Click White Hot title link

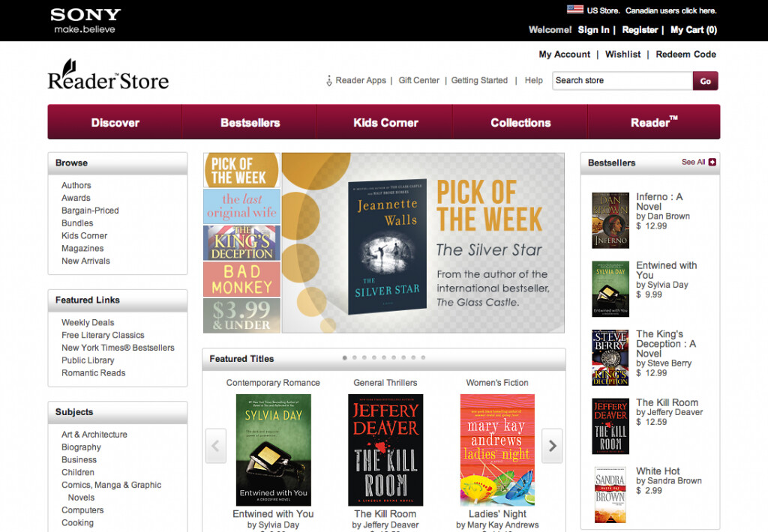point(658,471)
